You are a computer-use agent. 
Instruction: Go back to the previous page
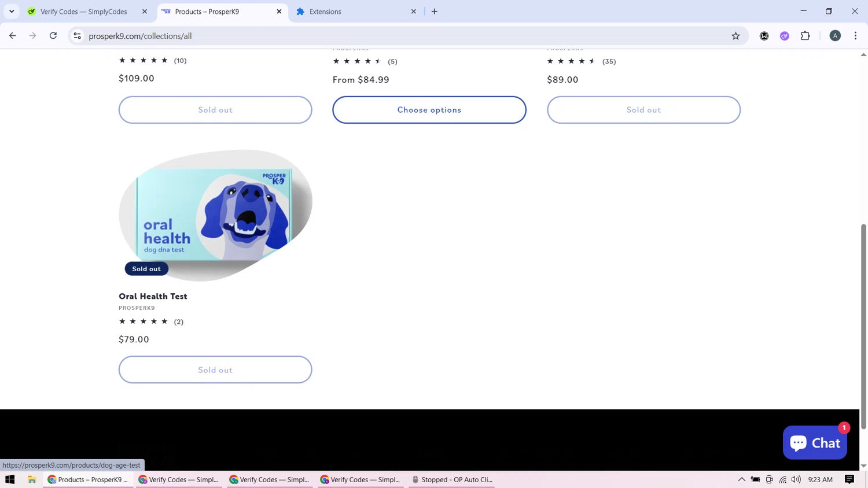click(x=12, y=36)
